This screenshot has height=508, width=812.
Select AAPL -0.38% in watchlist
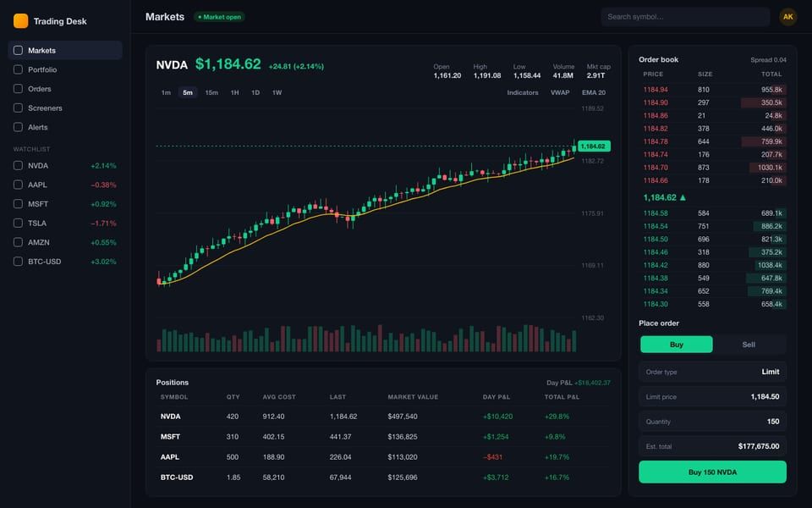pyautogui.click(x=65, y=185)
